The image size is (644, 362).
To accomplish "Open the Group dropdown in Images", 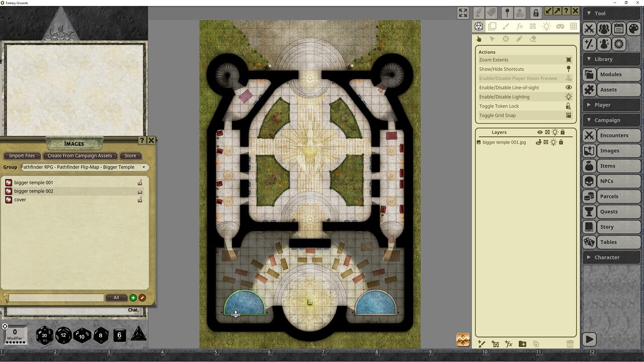I will click(x=84, y=167).
